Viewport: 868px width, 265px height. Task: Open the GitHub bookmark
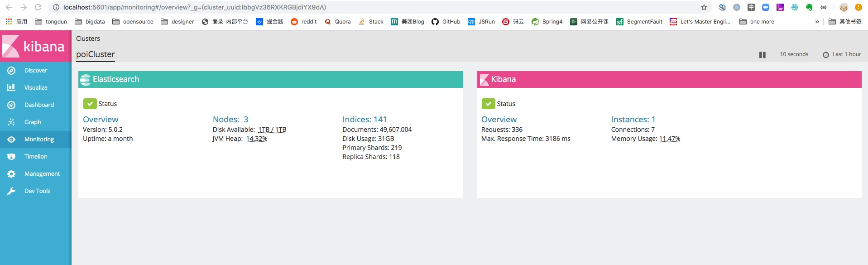coord(446,22)
